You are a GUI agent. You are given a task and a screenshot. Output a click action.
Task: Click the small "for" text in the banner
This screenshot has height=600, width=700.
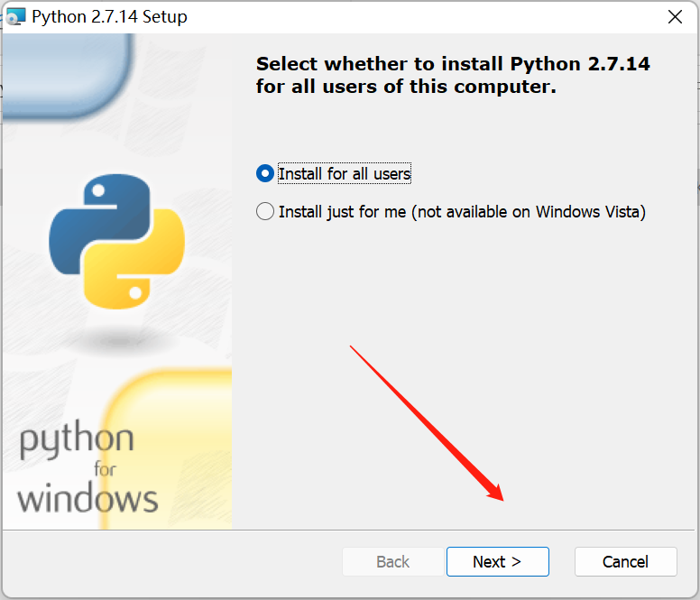coord(106,470)
